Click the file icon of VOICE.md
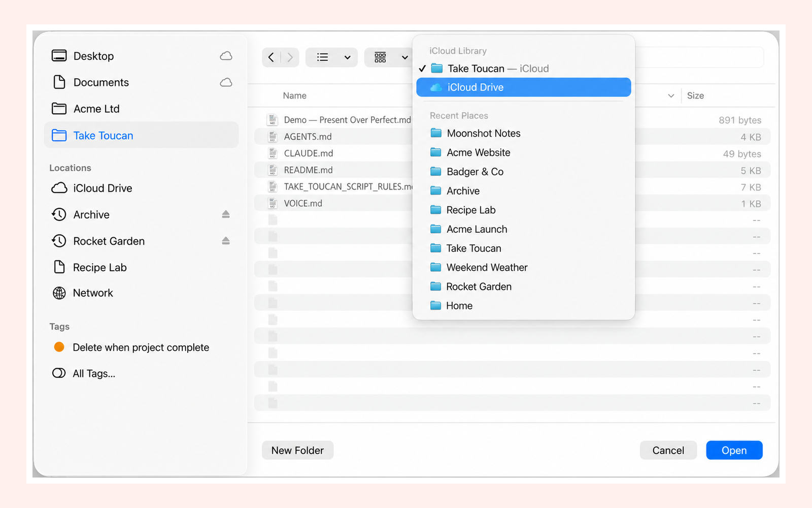 tap(273, 203)
